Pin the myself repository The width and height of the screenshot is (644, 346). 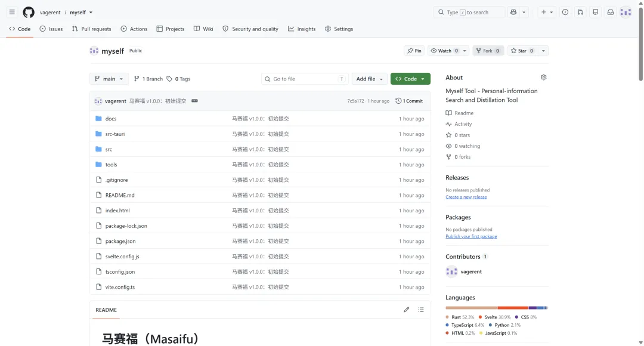414,51
